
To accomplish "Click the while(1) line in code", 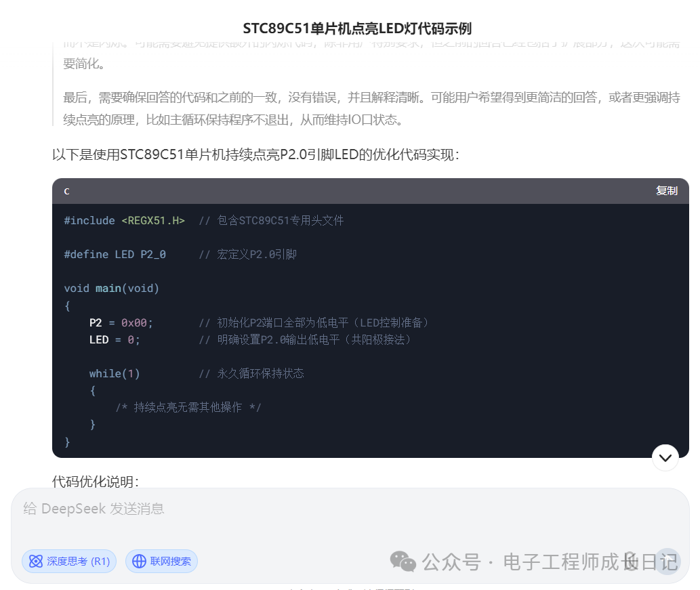I will tap(115, 373).
